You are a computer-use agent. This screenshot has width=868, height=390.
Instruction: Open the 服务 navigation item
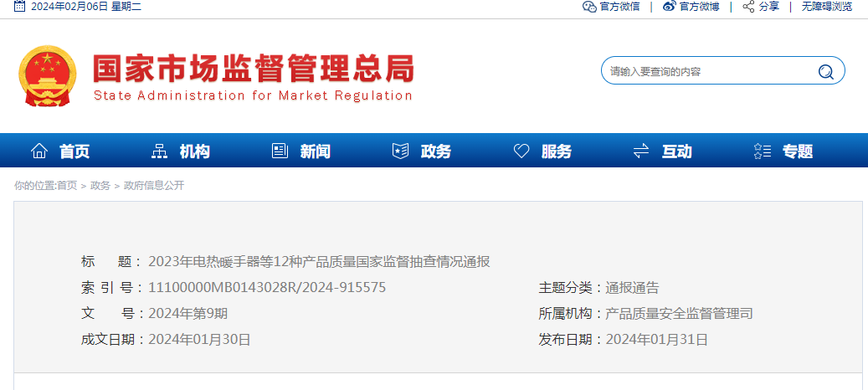(x=557, y=151)
